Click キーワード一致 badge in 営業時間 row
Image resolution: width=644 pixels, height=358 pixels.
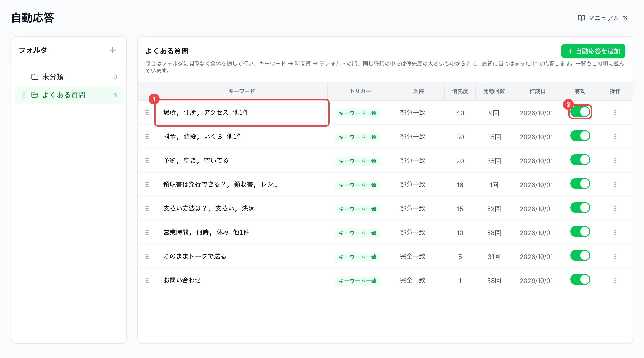(x=358, y=233)
